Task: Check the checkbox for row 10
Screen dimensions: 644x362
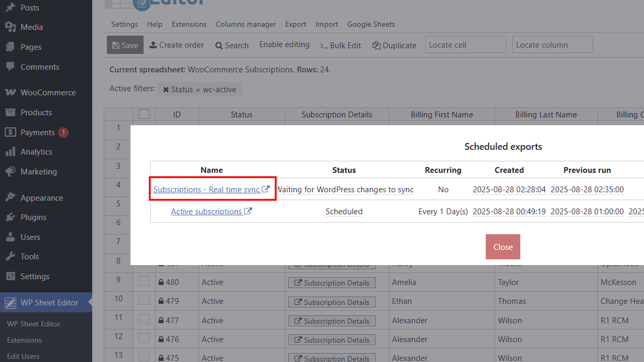Action: tap(144, 301)
